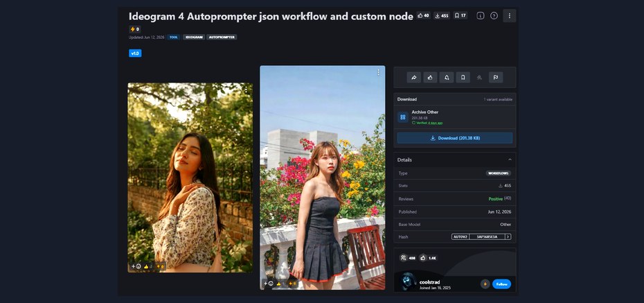The height and width of the screenshot is (303, 644).
Task: Expand hash types with the arrow
Action: click(508, 237)
